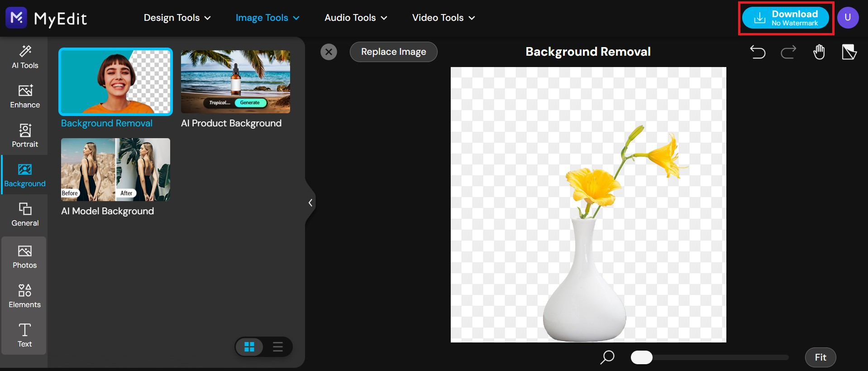Toggle the before/after compare icon
The height and width of the screenshot is (371, 868).
tap(849, 52)
